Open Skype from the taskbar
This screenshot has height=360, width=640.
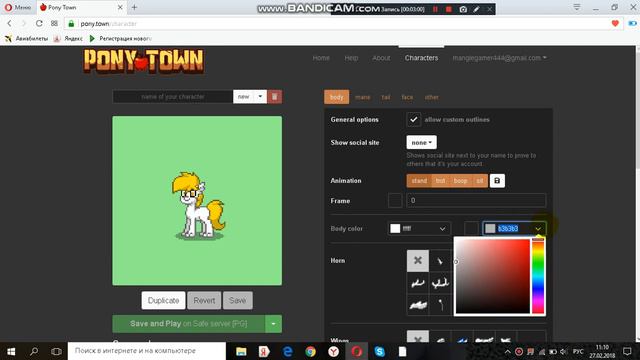[380, 351]
